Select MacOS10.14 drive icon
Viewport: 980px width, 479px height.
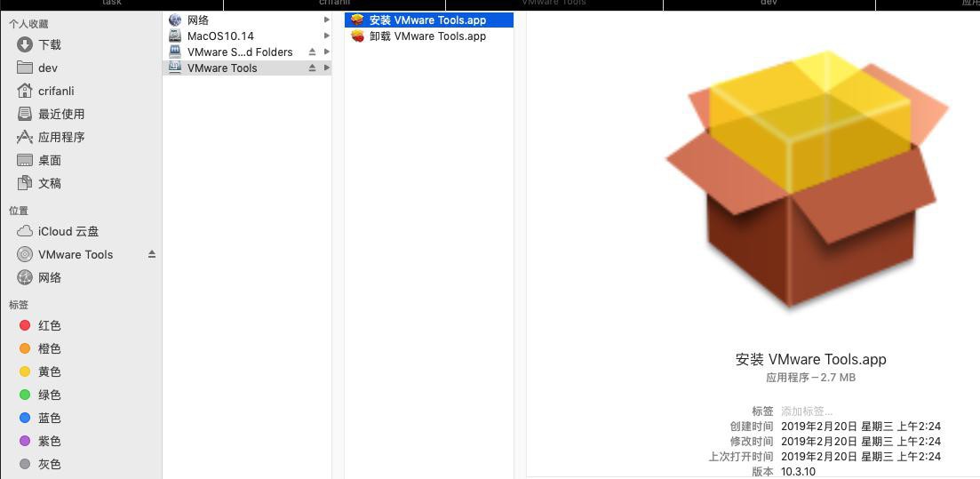175,36
